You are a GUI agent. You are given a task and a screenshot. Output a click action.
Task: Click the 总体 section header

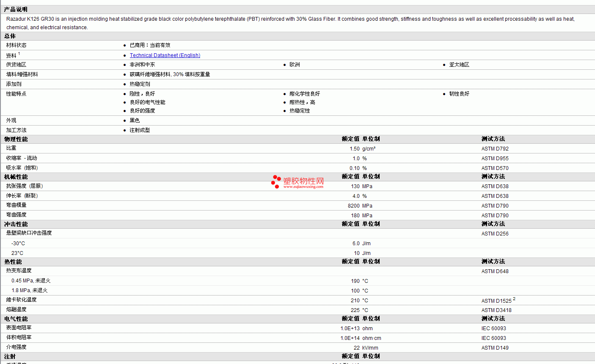click(10, 36)
